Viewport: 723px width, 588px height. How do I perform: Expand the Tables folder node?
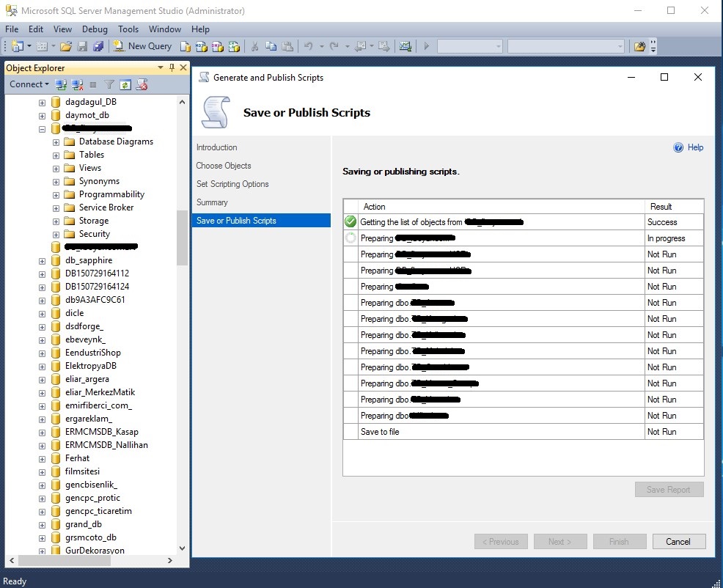tap(56, 155)
